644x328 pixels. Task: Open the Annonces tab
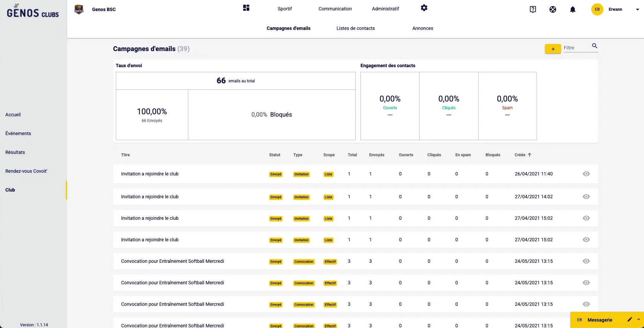pos(423,28)
